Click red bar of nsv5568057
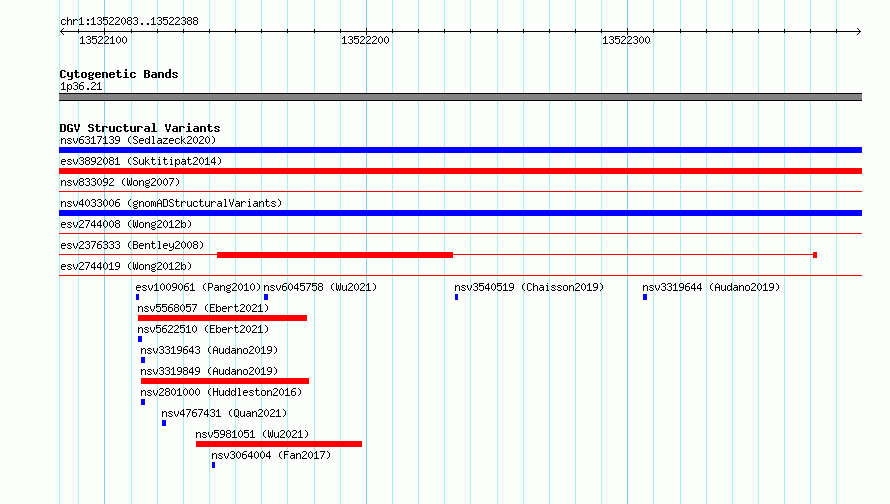The width and height of the screenshot is (890, 504). point(222,318)
